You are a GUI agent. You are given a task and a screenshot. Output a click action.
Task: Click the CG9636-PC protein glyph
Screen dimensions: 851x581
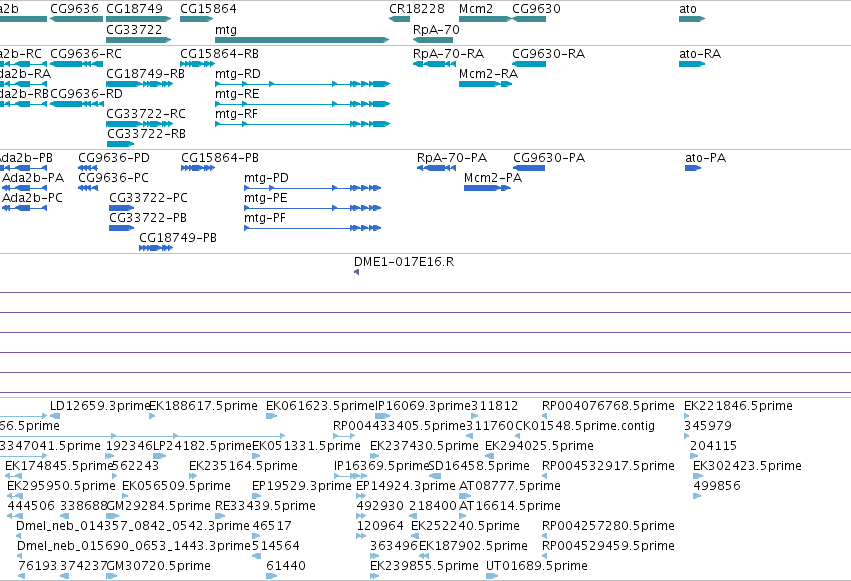[88, 188]
